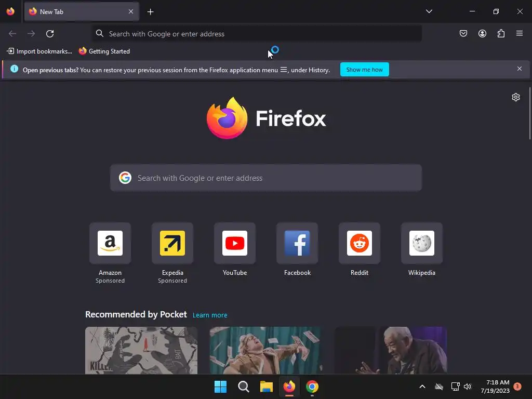Follow the Pocket Learn more link
Viewport: 532px width, 399px height.
click(210, 315)
